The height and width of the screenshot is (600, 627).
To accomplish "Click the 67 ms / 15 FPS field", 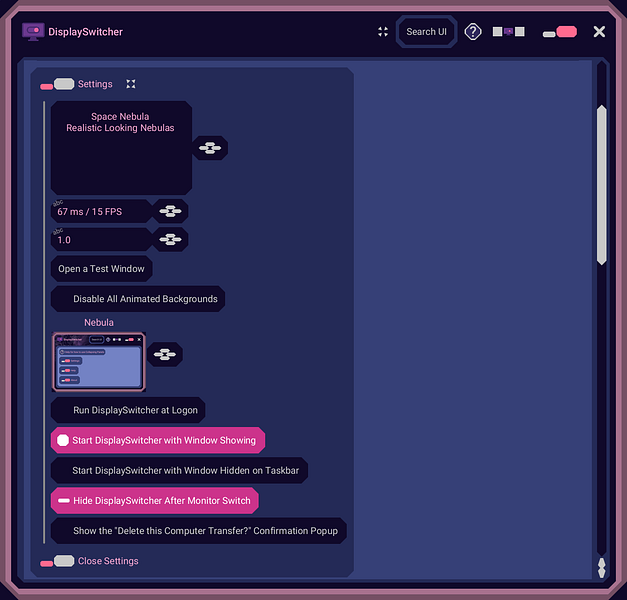I will pos(102,211).
